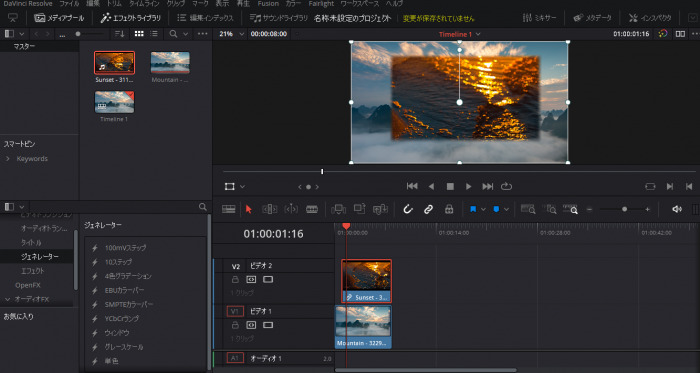Choose the SMPTEカラーバー generator
Screen dimensions: 700x373
point(129,305)
